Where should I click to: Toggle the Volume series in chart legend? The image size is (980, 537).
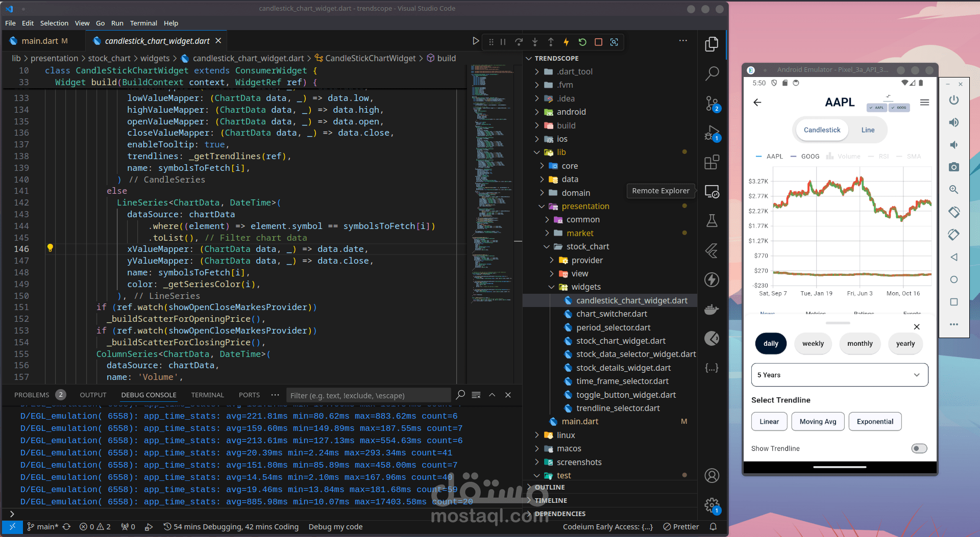pyautogui.click(x=844, y=157)
